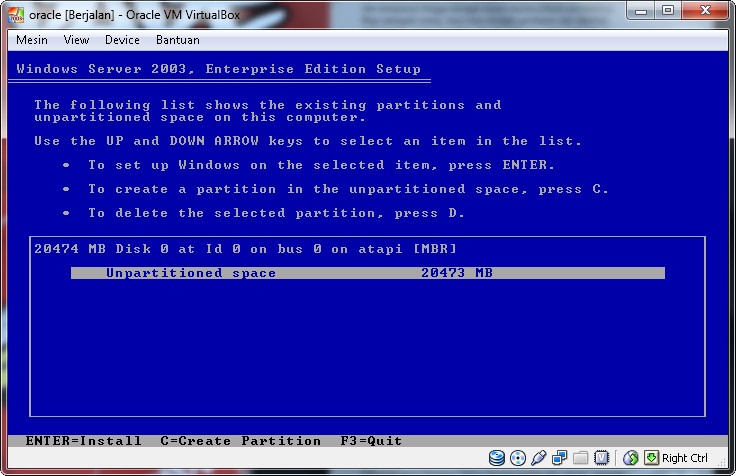
Task: Select the Unpartitioned space 20473 MB row
Action: coord(368,273)
